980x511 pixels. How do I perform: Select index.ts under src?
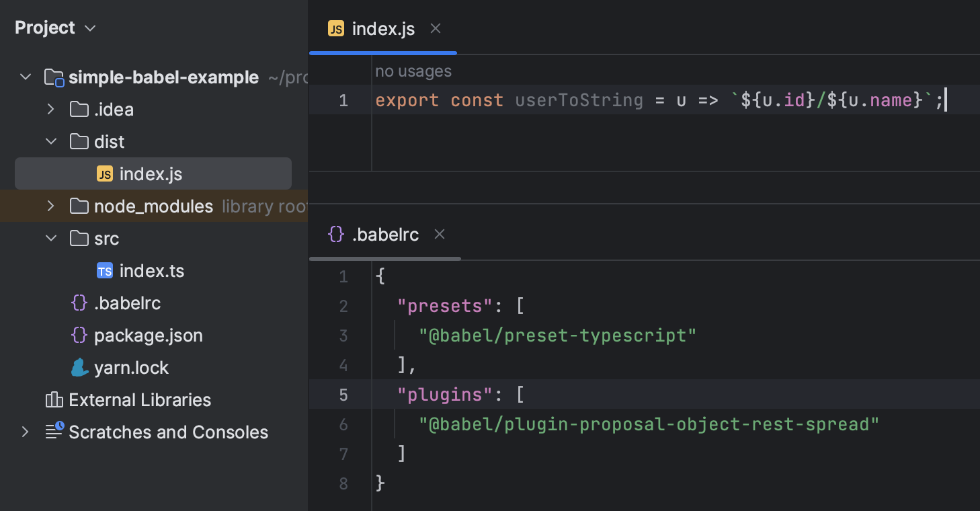pyautogui.click(x=153, y=270)
